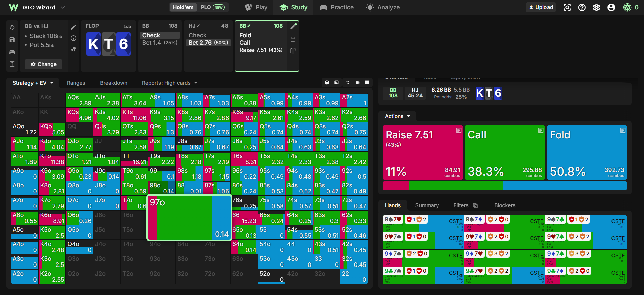Image resolution: width=644 pixels, height=295 pixels.
Task: Click the screenshot capture icon in the top bar
Action: pos(567,7)
